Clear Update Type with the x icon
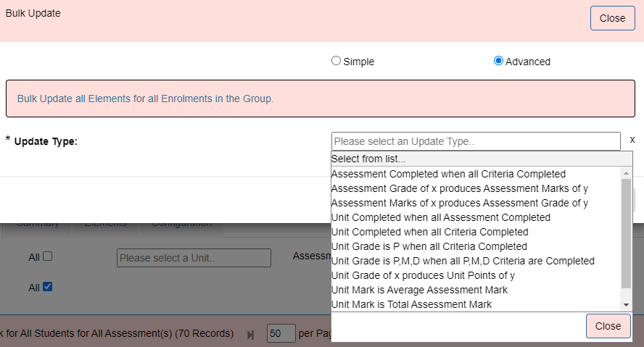644x347 pixels. 632,140
